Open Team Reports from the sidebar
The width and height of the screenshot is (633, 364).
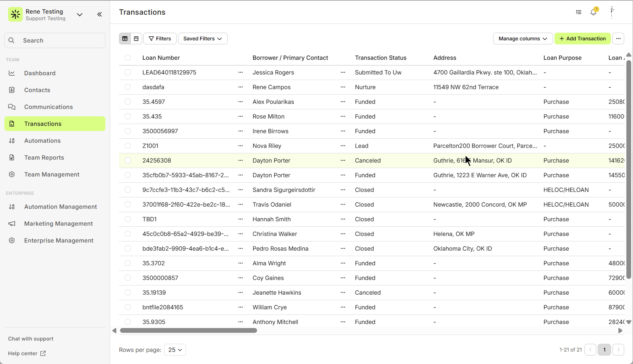44,157
